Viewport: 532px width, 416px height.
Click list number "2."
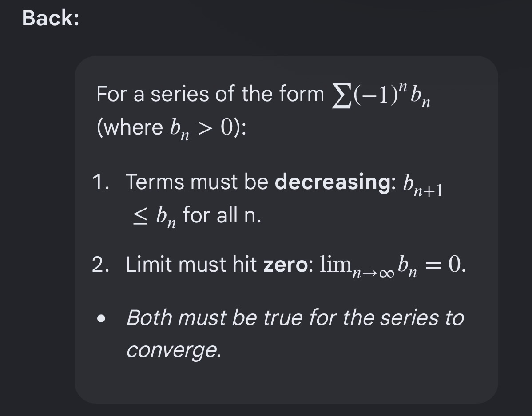click(101, 265)
